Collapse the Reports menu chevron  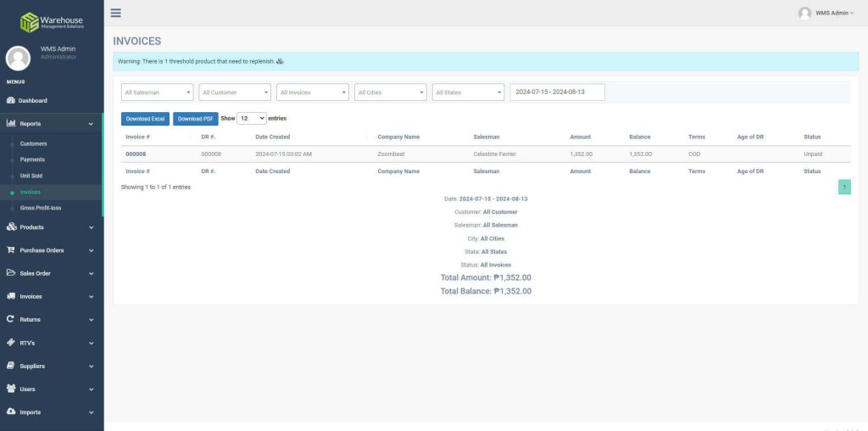(x=91, y=124)
